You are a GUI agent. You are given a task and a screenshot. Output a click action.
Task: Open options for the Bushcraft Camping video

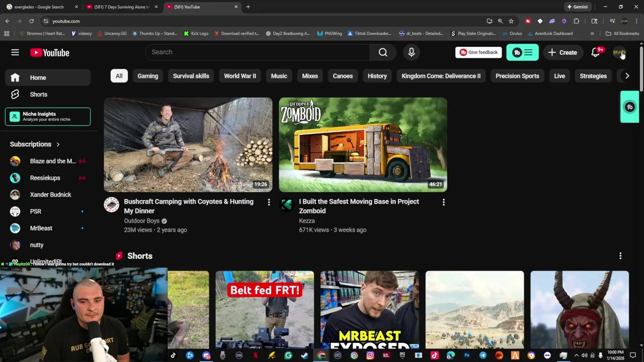pos(269,202)
